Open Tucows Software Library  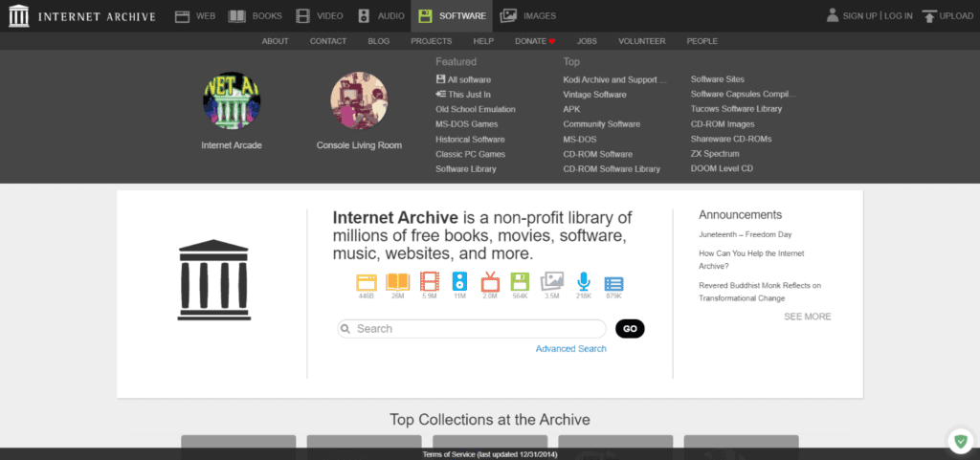pos(736,109)
